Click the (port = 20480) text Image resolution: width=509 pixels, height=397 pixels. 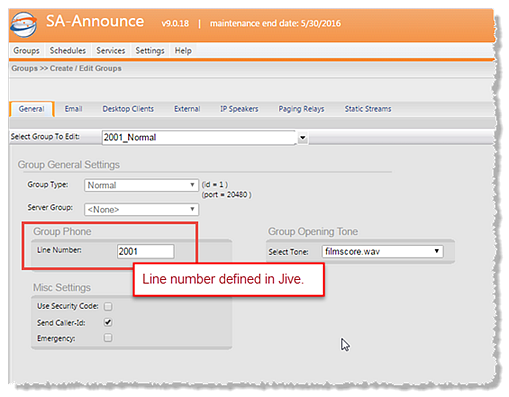227,195
